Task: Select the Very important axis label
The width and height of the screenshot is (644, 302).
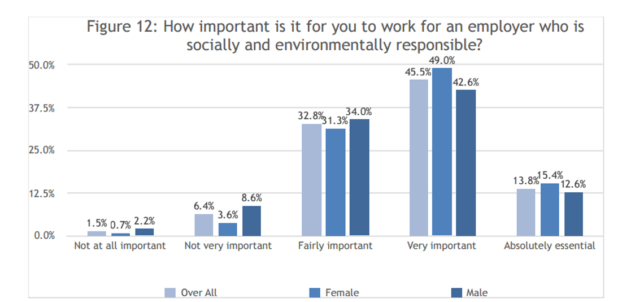Action: point(442,246)
